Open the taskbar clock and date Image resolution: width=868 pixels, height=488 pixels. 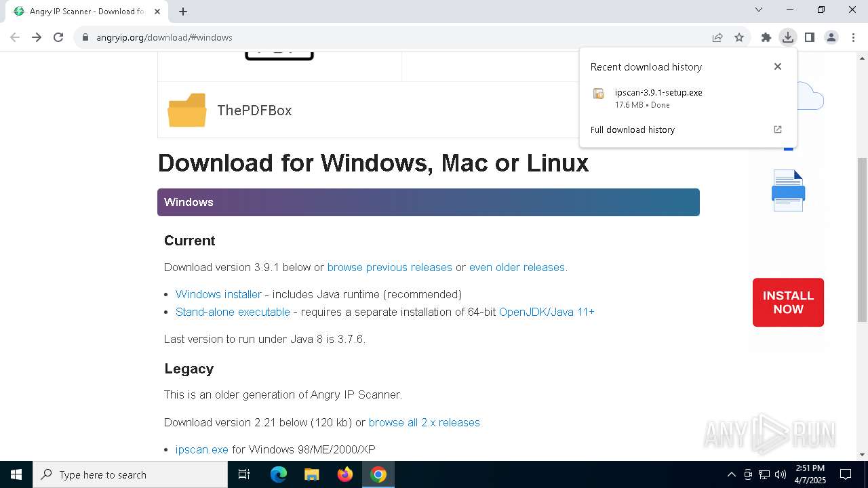coord(810,474)
